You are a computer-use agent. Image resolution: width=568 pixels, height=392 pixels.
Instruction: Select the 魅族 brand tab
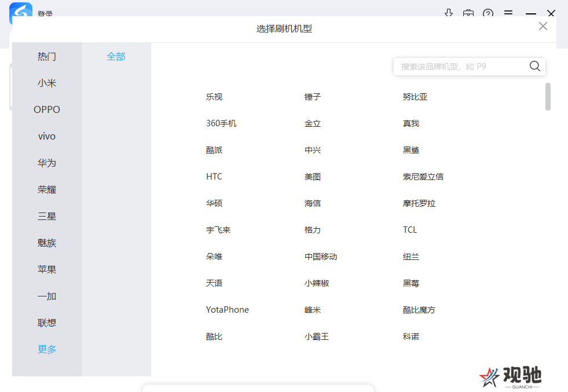[x=47, y=243]
